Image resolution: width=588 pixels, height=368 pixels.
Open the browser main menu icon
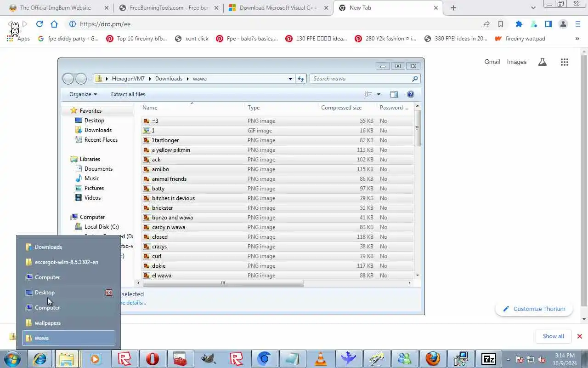click(x=578, y=24)
